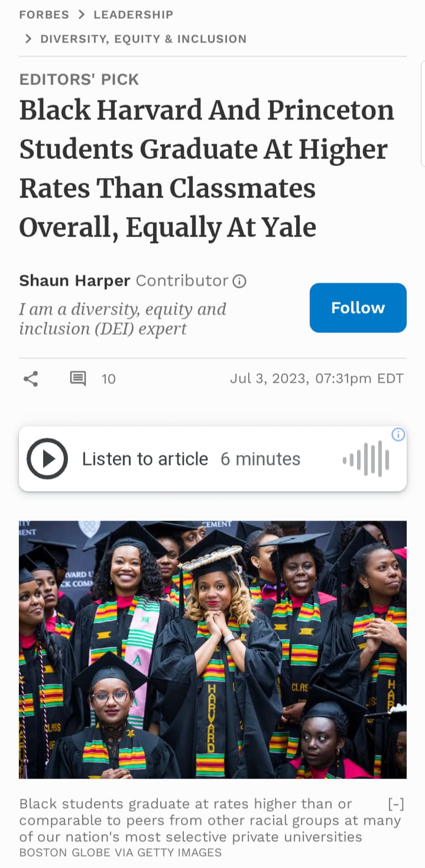Image resolution: width=425 pixels, height=868 pixels.
Task: Click the "Listen to article" text
Action: coord(145,459)
